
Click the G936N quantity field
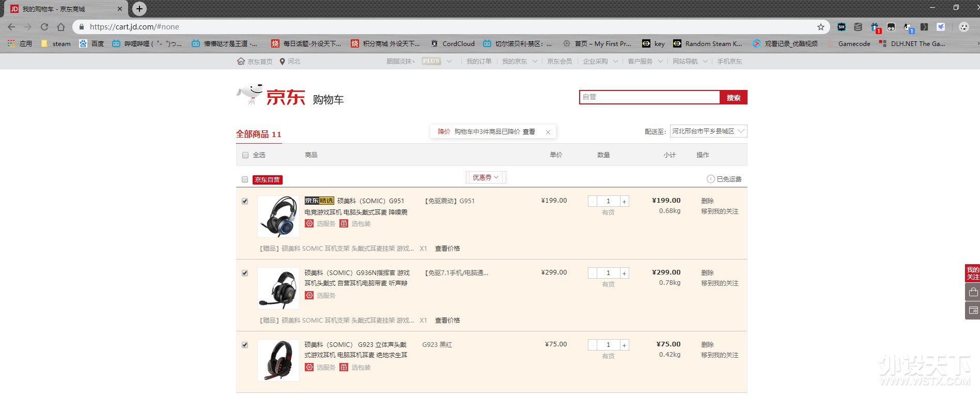click(x=608, y=274)
